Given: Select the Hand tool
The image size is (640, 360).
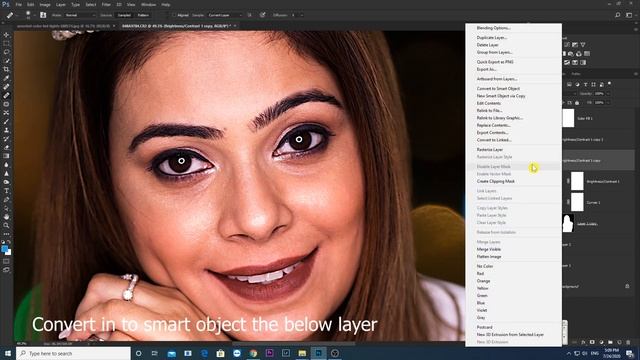Looking at the screenshot, I should click(6, 216).
